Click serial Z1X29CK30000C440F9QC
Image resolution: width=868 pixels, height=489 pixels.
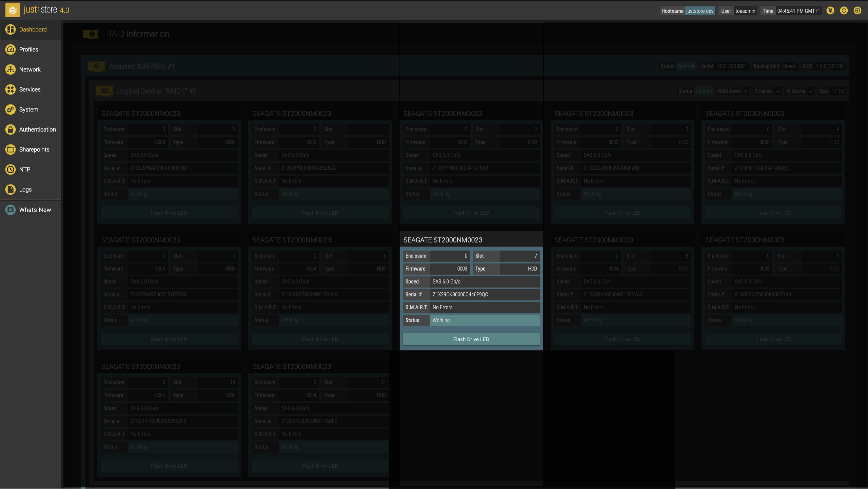click(460, 295)
